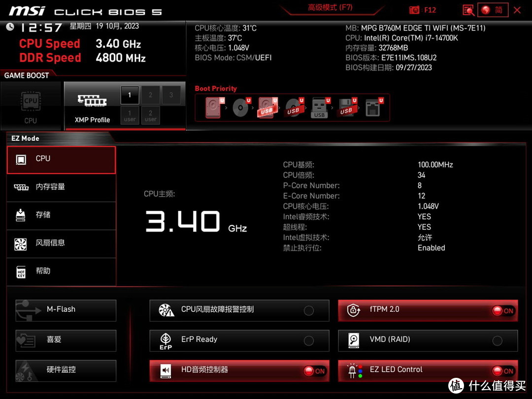Click the CPU主频 3.40 GHz value
Image resolution: width=532 pixels, height=399 pixels.
[x=196, y=221]
